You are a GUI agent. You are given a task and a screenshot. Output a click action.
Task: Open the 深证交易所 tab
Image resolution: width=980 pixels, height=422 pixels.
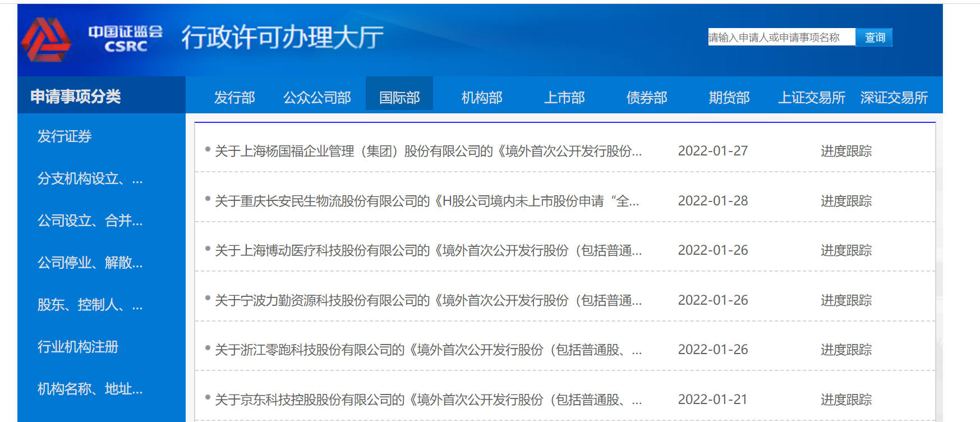(x=894, y=98)
